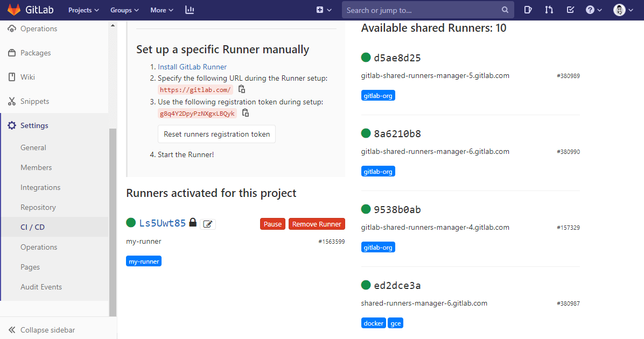644x339 pixels.
Task: Copy the runner registration token
Action: coord(245,112)
